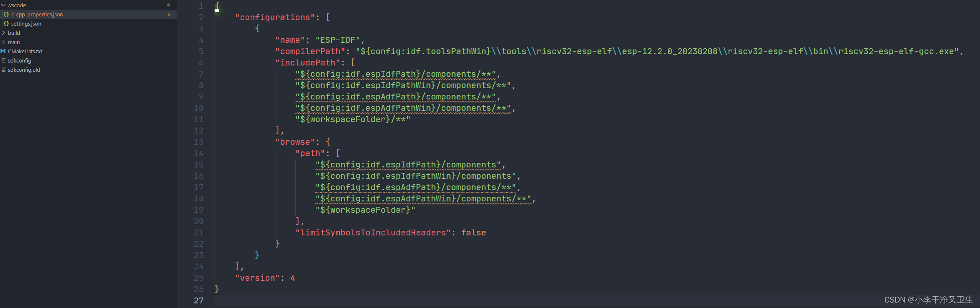Click the problem count badge 6
Viewport: 980px width, 308px height.
pos(169,14)
